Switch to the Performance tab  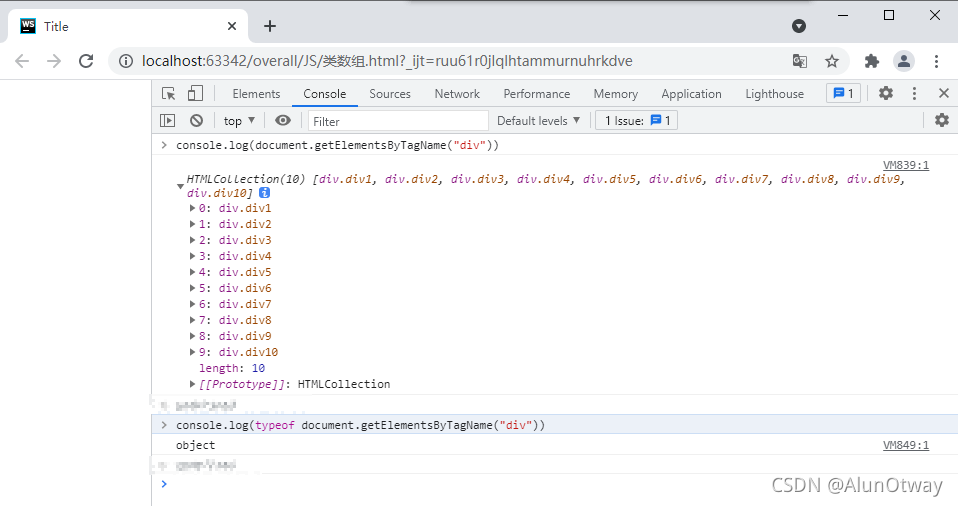536,94
